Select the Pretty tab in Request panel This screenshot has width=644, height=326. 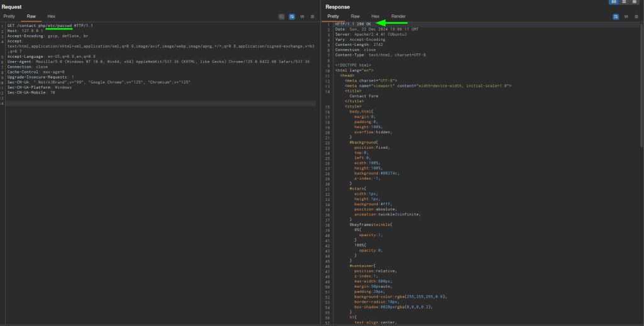point(9,16)
